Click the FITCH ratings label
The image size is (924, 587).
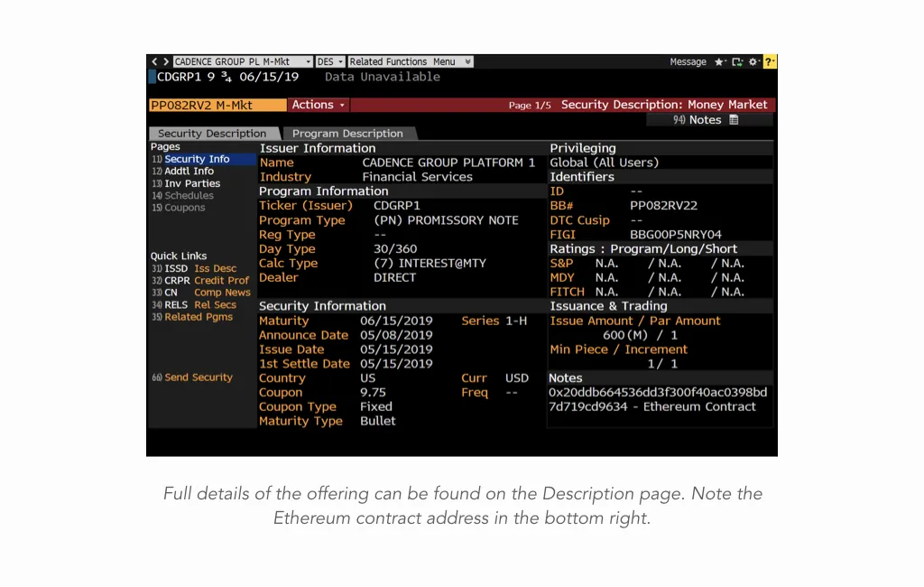point(567,292)
